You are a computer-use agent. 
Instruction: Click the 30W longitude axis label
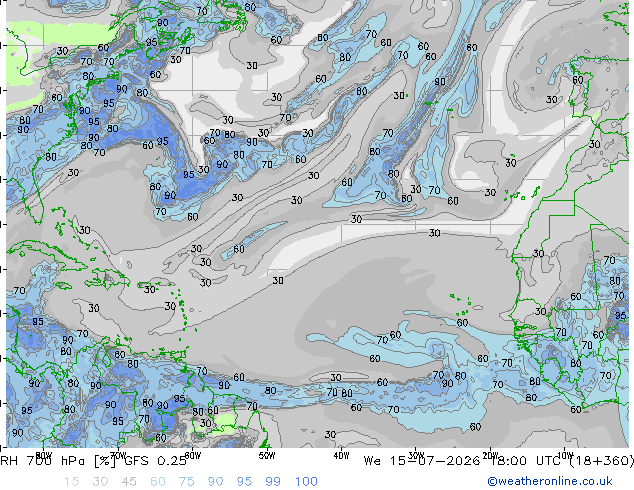pyautogui.click(x=416, y=456)
